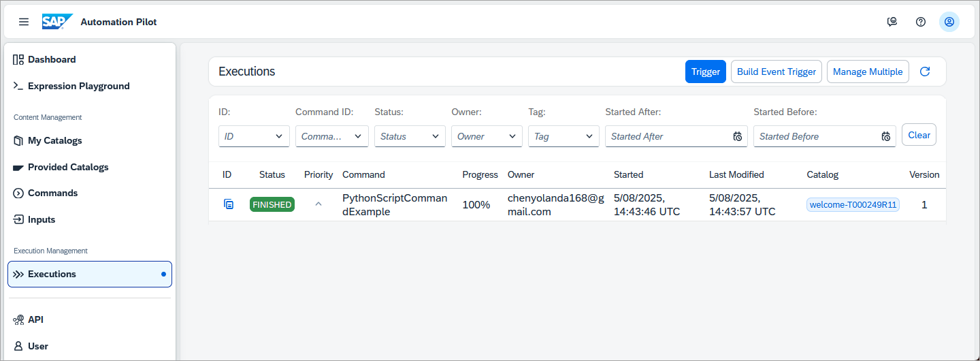The image size is (980, 361).
Task: Click the Trigger button
Action: click(x=706, y=72)
